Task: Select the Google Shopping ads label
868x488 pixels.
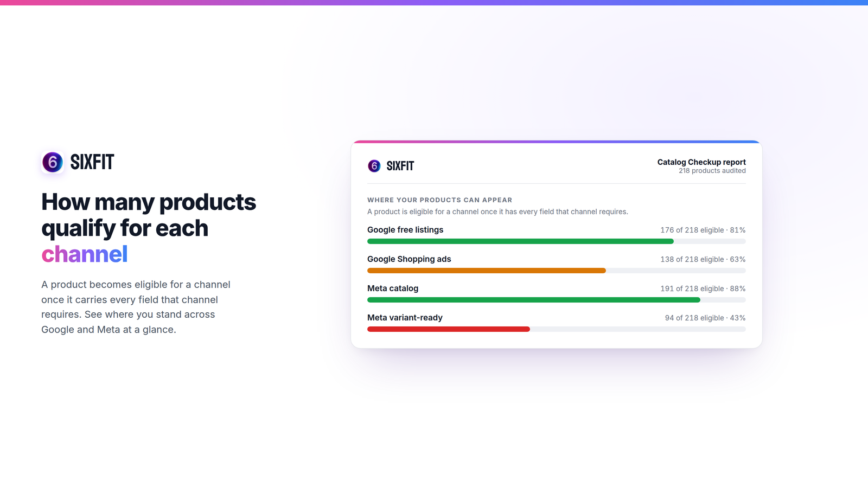Action: [409, 259]
